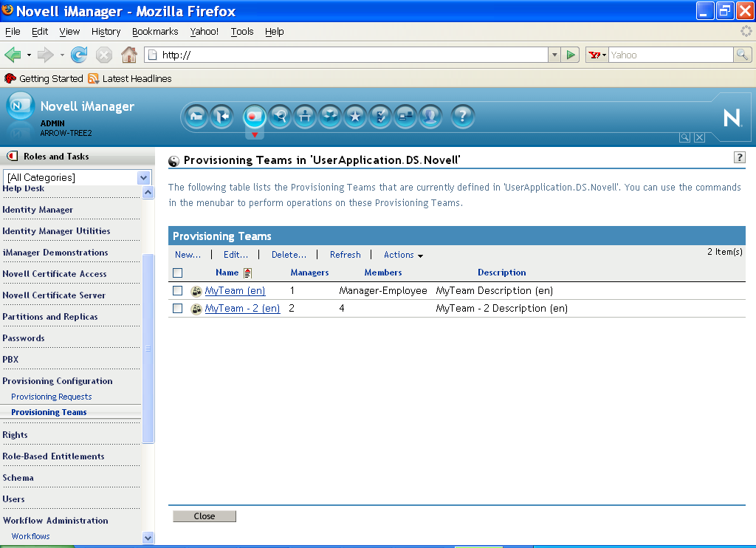Open the View menu
The width and height of the screenshot is (756, 548).
[69, 31]
